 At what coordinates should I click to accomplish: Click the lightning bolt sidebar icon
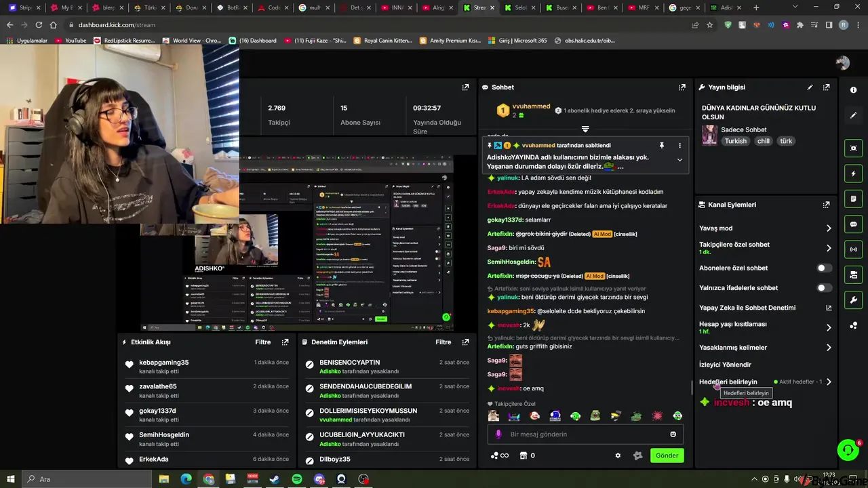(853, 174)
